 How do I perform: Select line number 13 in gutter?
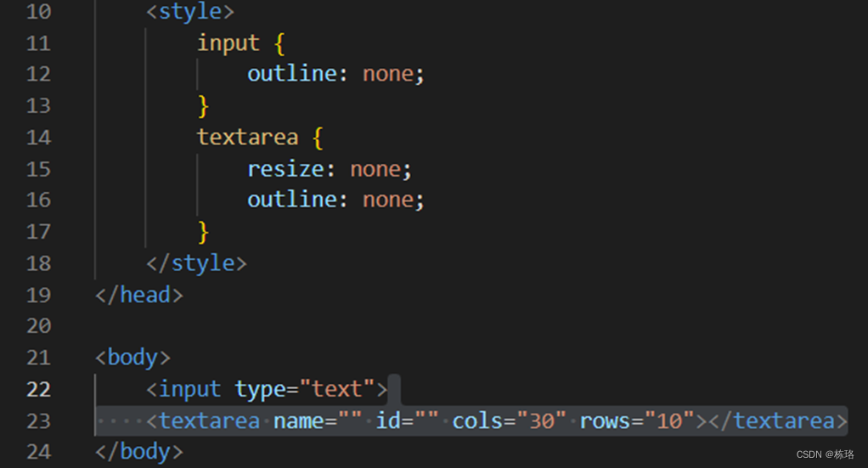39,105
